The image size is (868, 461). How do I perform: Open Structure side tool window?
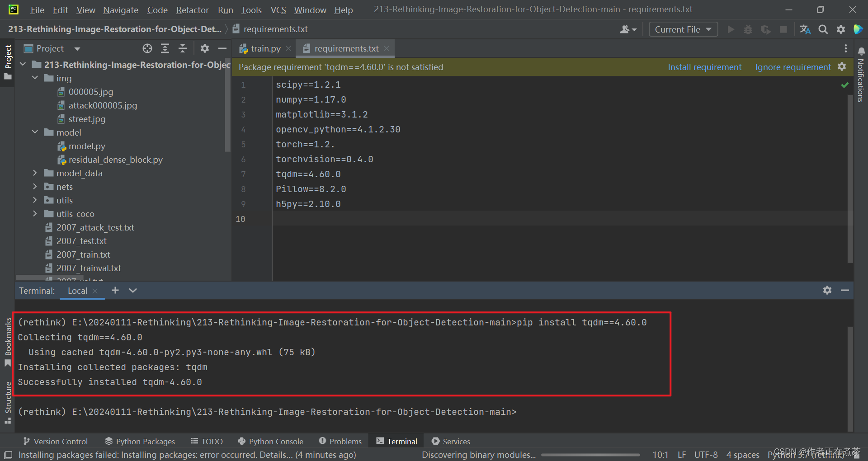pyautogui.click(x=8, y=402)
